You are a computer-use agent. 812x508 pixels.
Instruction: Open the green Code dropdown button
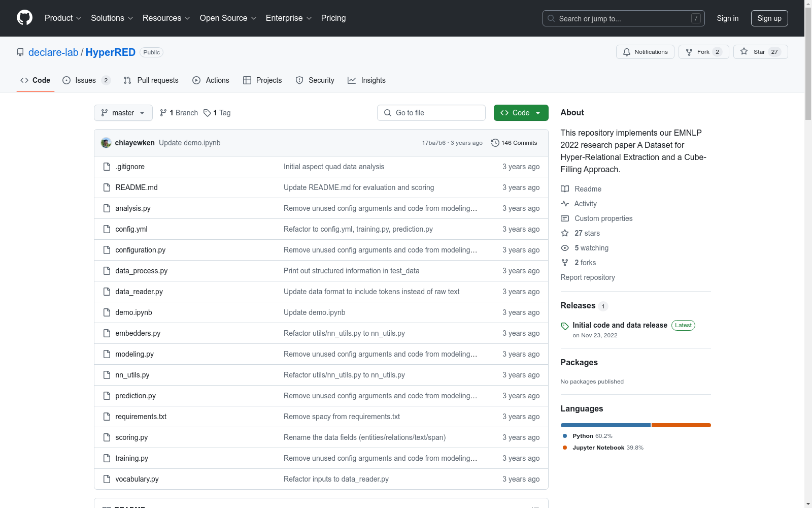pyautogui.click(x=521, y=113)
